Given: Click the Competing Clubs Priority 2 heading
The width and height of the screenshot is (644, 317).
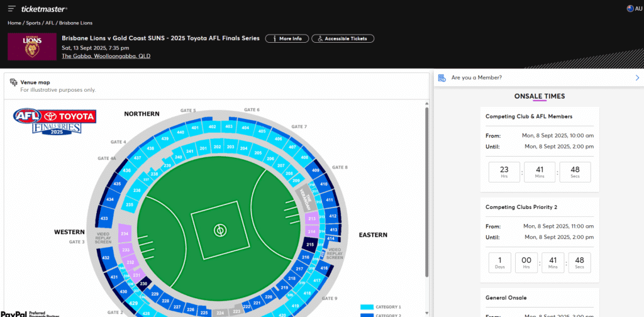Looking at the screenshot, I should click(x=521, y=207).
